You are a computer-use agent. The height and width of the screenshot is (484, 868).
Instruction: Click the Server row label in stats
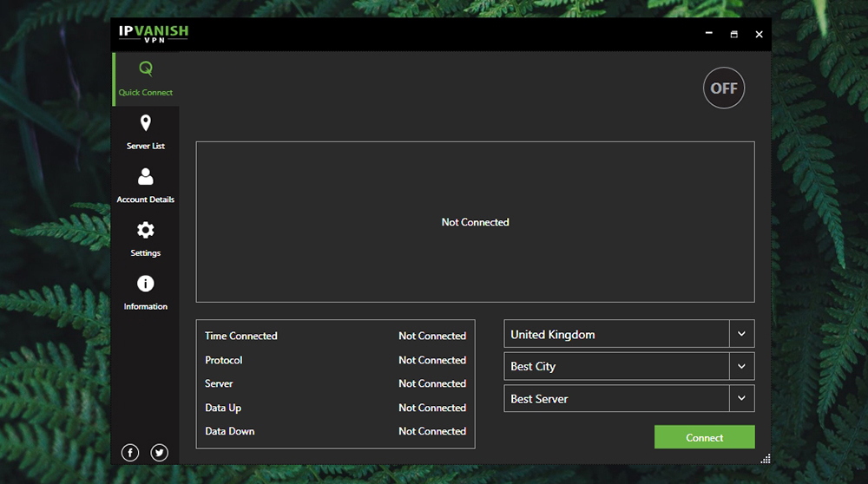(219, 383)
